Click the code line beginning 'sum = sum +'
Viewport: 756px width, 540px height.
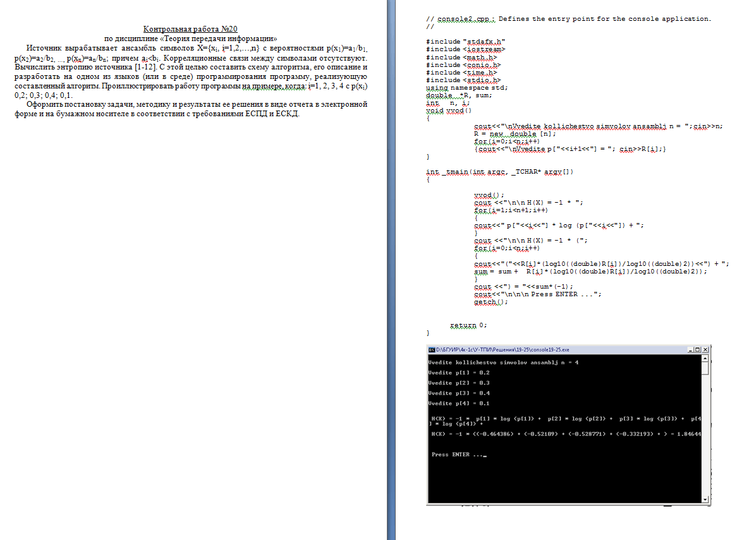coord(590,272)
